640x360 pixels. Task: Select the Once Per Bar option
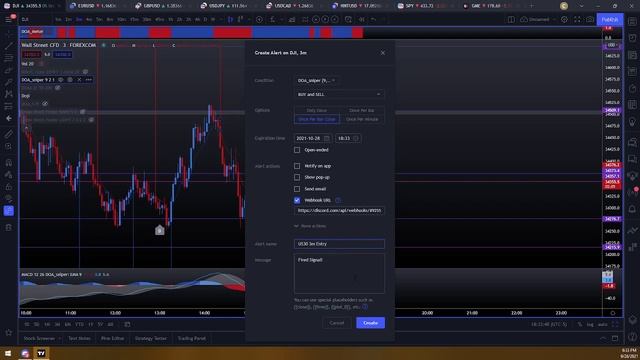[x=362, y=110]
